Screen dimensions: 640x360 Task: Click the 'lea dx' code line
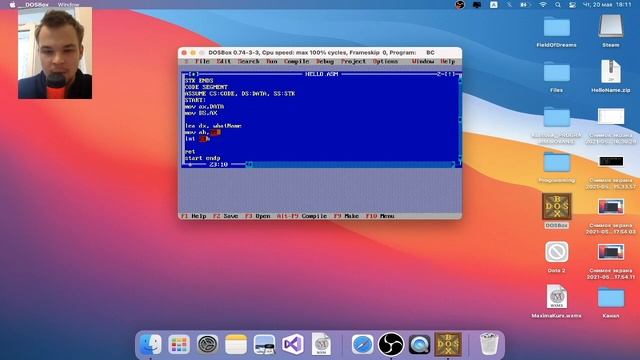[213, 126]
